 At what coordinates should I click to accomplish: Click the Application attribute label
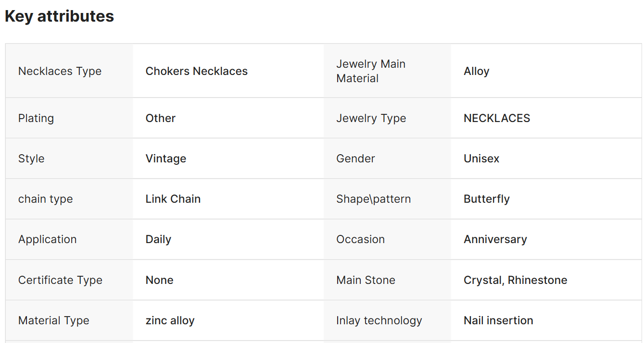tap(47, 239)
